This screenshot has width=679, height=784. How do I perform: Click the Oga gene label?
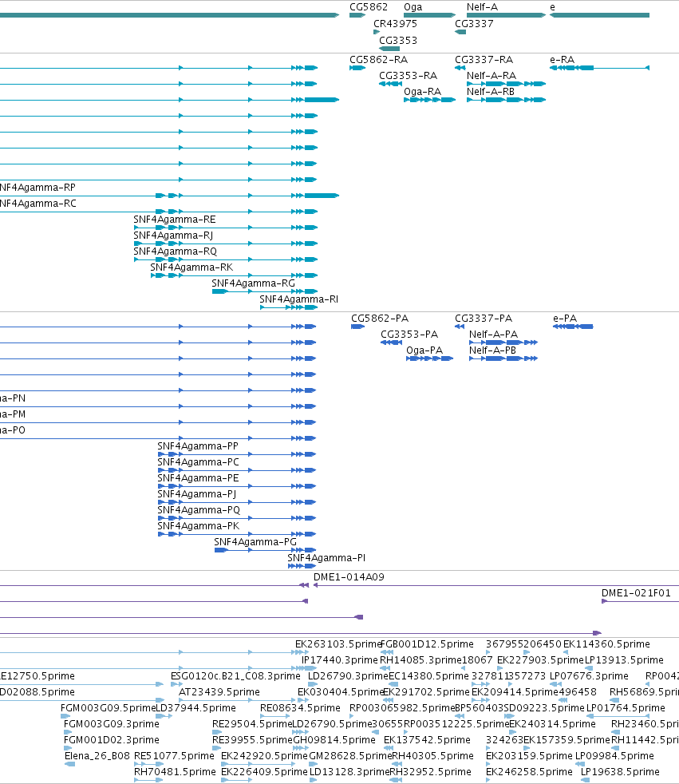click(x=413, y=7)
